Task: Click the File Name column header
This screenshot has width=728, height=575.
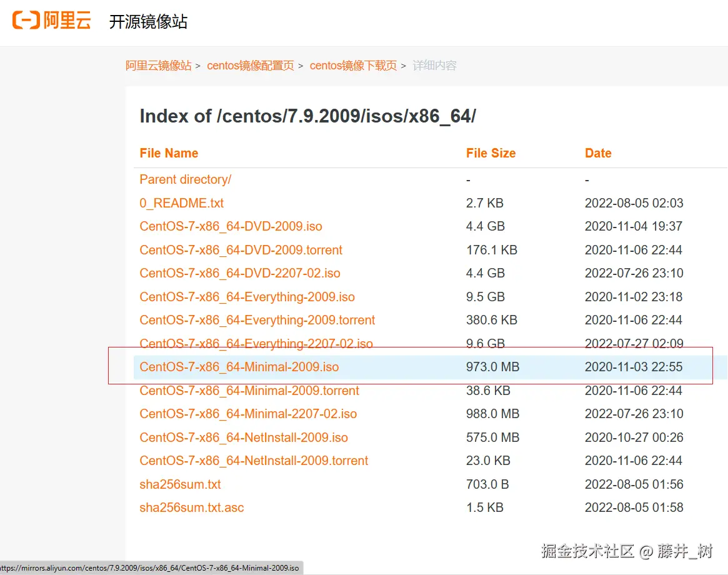Action: 169,153
